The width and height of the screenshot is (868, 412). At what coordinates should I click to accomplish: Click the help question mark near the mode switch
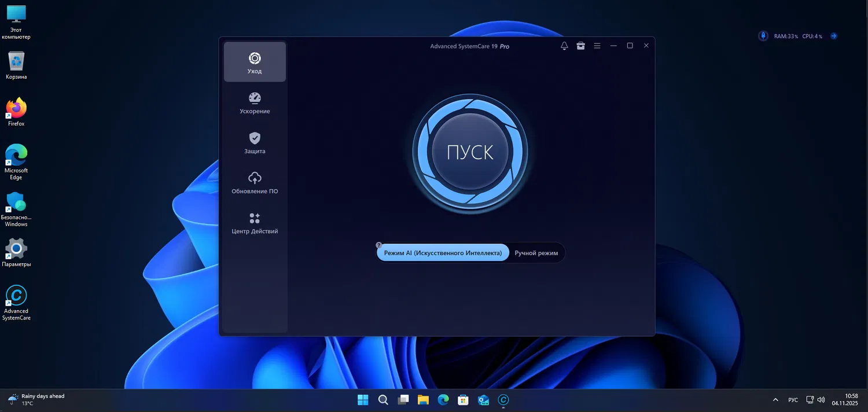point(379,245)
